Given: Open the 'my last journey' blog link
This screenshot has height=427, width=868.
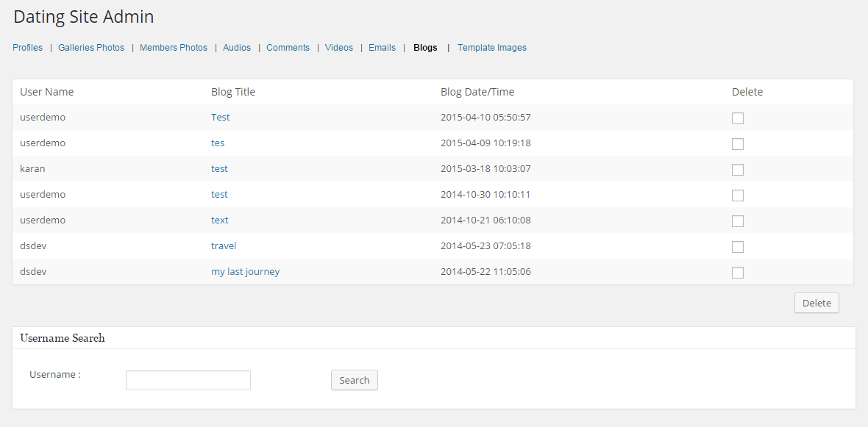Looking at the screenshot, I should [x=245, y=272].
